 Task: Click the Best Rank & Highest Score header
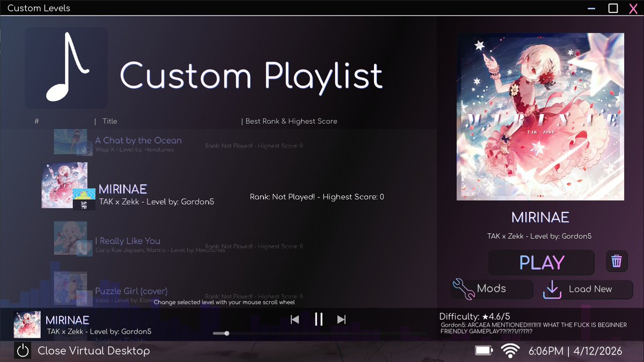(291, 121)
